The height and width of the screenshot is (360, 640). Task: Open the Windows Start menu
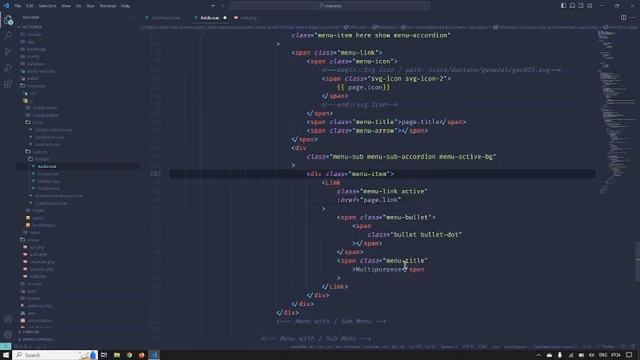pyautogui.click(x=6, y=355)
